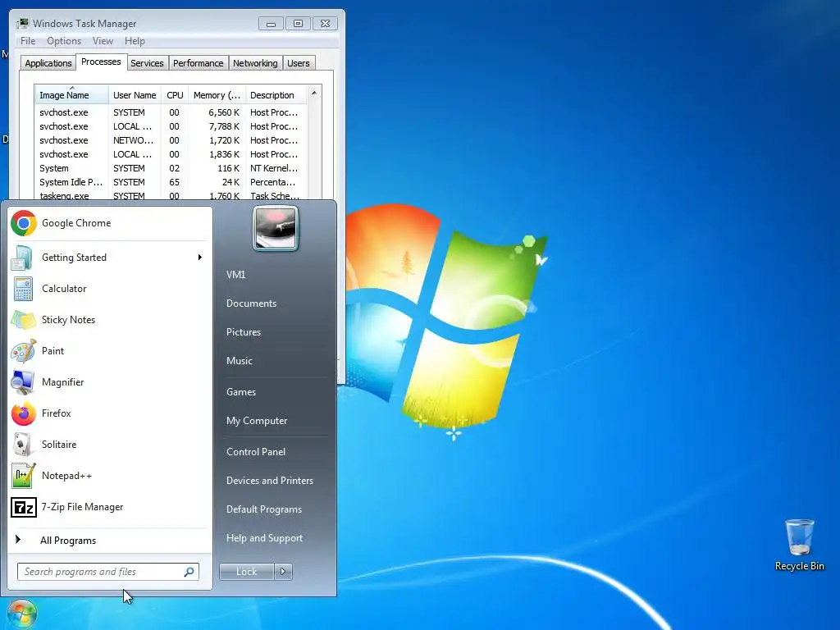Select System Idle P... process row
This screenshot has width=840, height=630.
(x=171, y=182)
